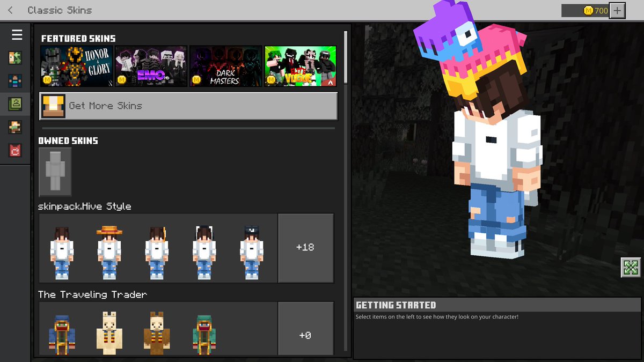The width and height of the screenshot is (644, 362).
Task: Choose the first Hive Style skin without hat
Action: coord(62,253)
